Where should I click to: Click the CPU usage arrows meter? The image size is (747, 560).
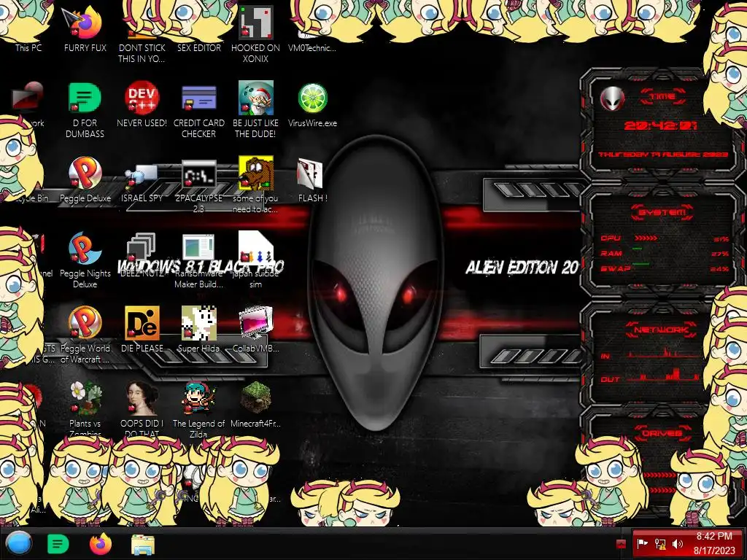646,238
